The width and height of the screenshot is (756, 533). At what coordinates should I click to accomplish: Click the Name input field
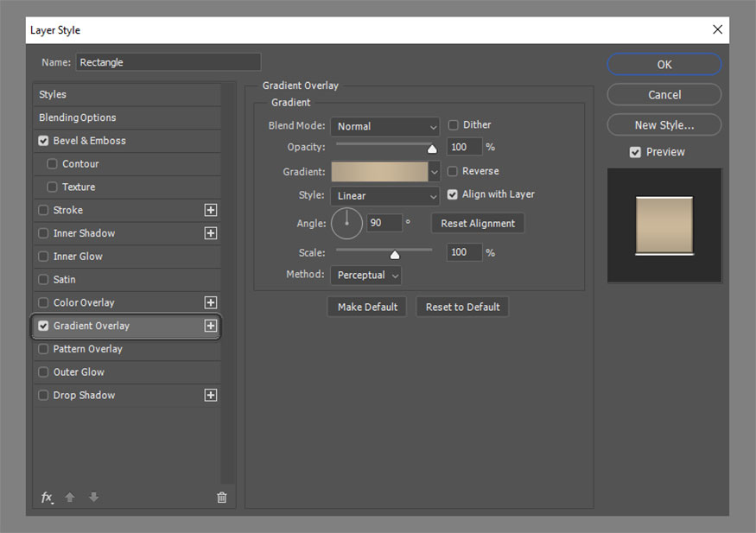pyautogui.click(x=168, y=62)
